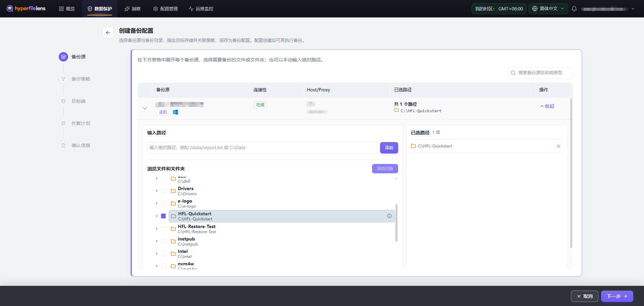Show info for HFL-Quickstart folder

point(389,216)
